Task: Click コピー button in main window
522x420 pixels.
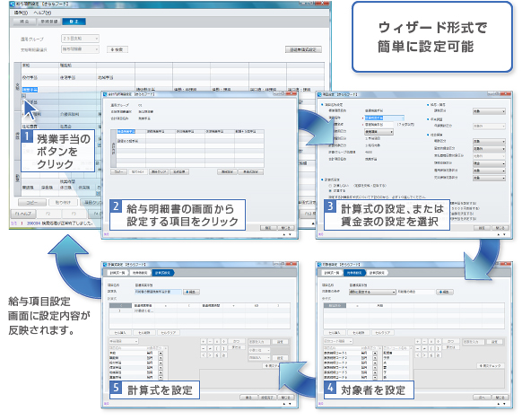Action: point(32,203)
